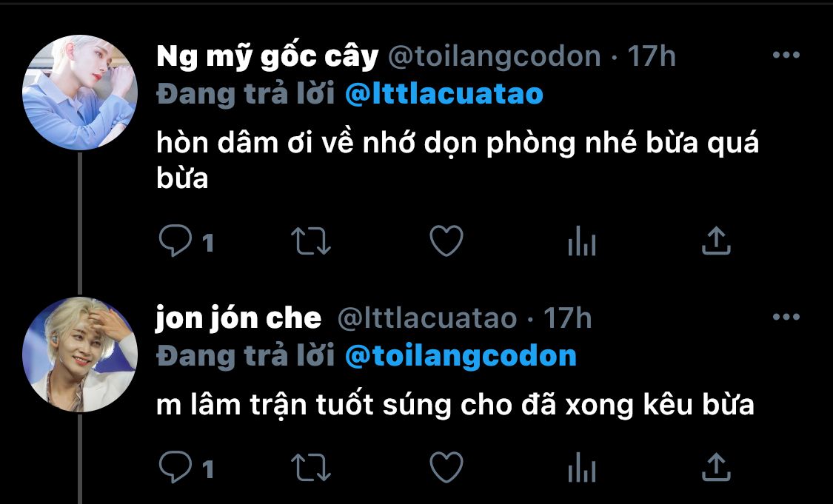Image resolution: width=833 pixels, height=504 pixels.
Task: Share the Ng mỹ gốc cây tweet
Action: (x=716, y=241)
